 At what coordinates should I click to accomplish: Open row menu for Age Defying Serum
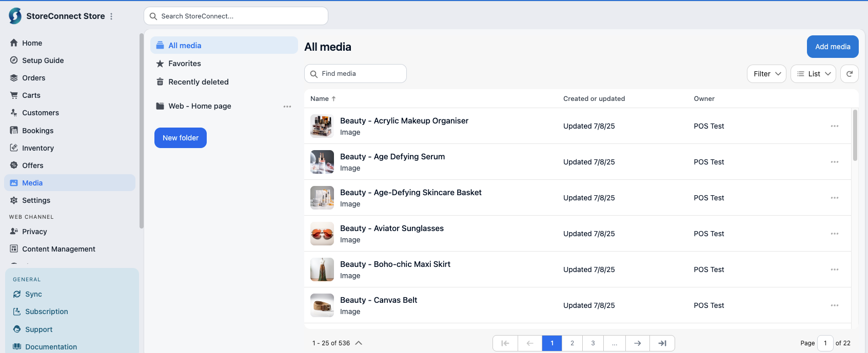(x=835, y=162)
